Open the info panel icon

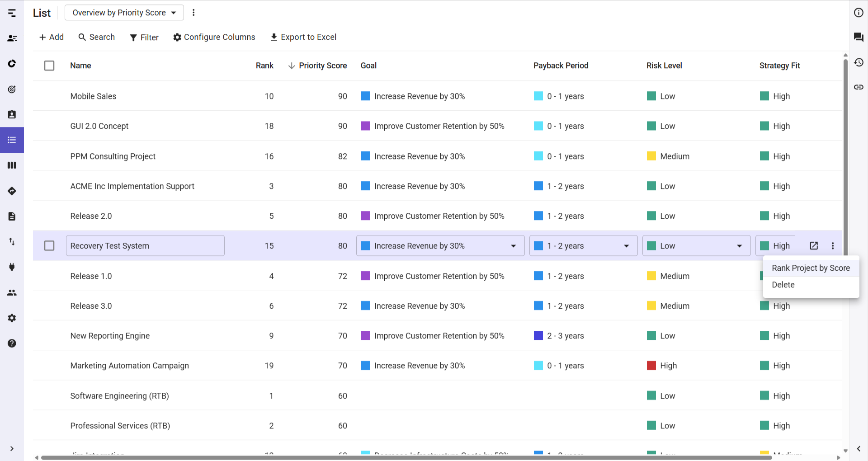click(x=859, y=13)
